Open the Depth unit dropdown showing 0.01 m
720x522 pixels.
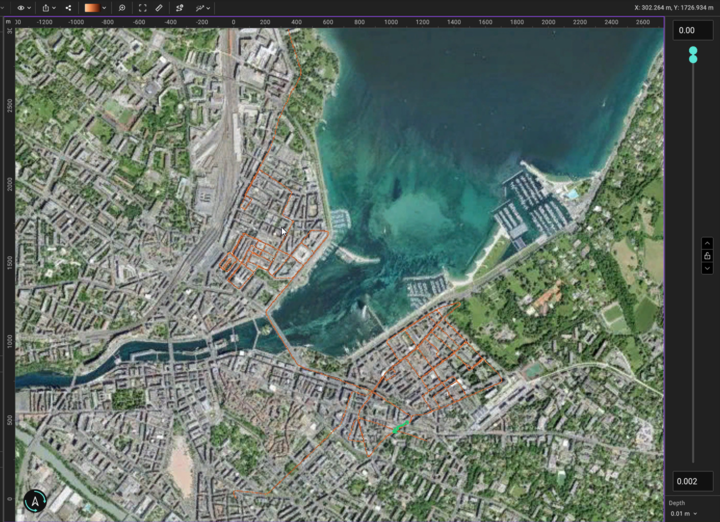[x=684, y=513]
